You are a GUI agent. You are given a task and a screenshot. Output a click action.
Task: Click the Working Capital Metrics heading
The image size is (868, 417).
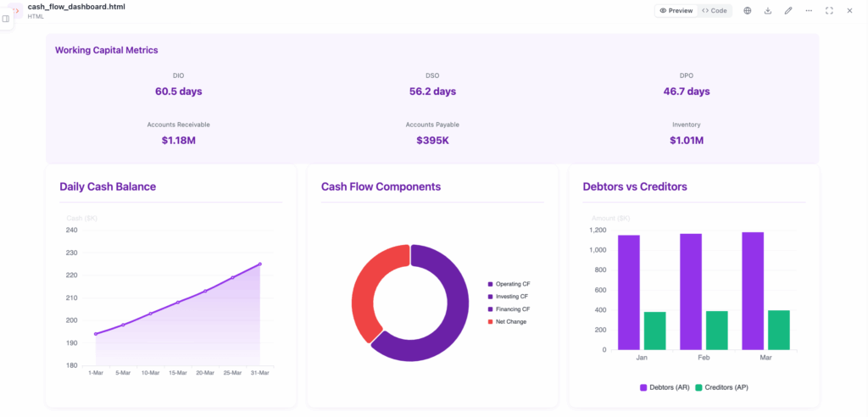pos(106,50)
